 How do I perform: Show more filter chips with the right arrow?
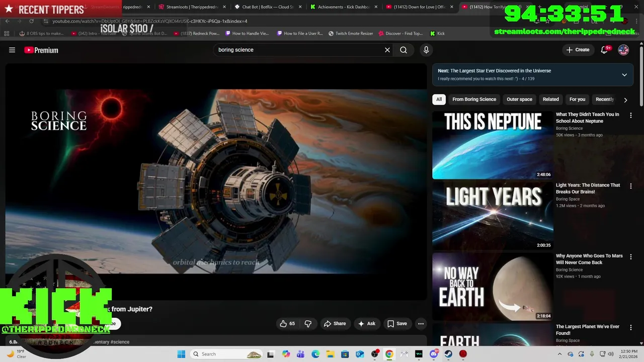point(625,100)
